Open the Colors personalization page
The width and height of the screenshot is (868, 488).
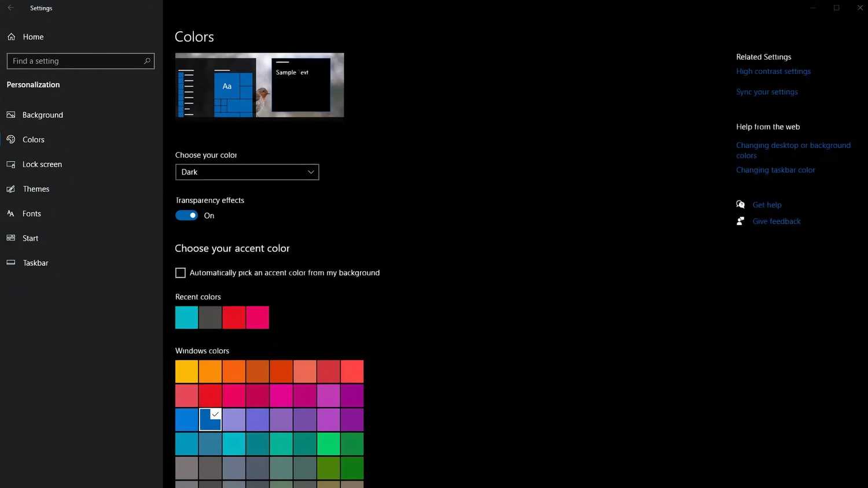(34, 140)
